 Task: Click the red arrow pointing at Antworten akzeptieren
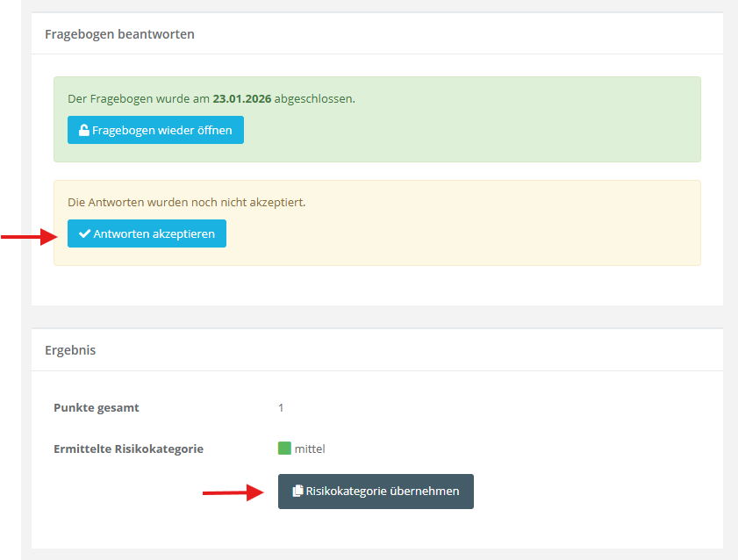(x=26, y=235)
